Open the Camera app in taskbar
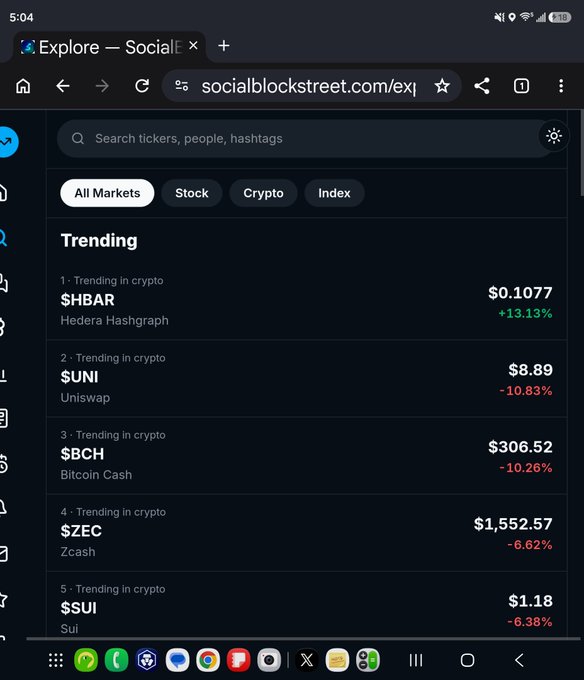 tap(269, 660)
